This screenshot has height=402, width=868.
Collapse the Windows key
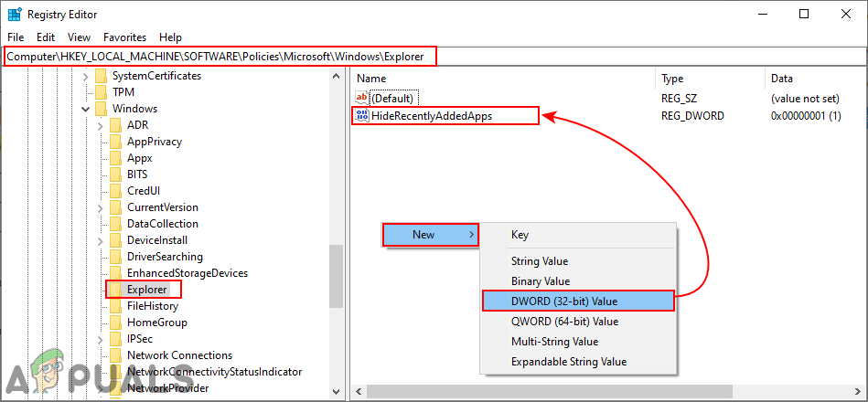point(85,109)
